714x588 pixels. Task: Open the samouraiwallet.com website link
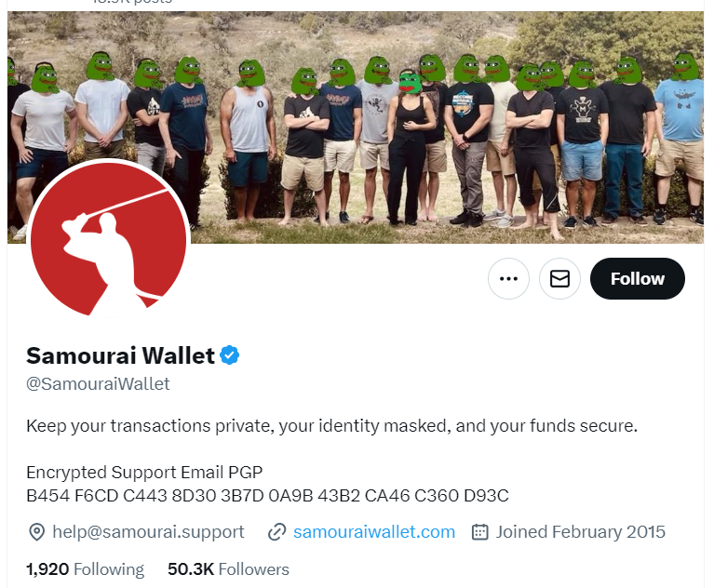374,532
